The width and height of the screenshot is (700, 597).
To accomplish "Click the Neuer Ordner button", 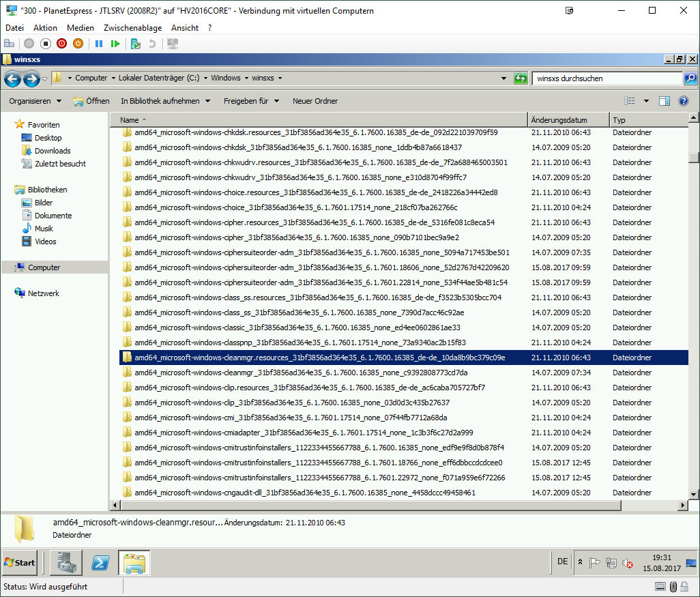I will click(315, 101).
